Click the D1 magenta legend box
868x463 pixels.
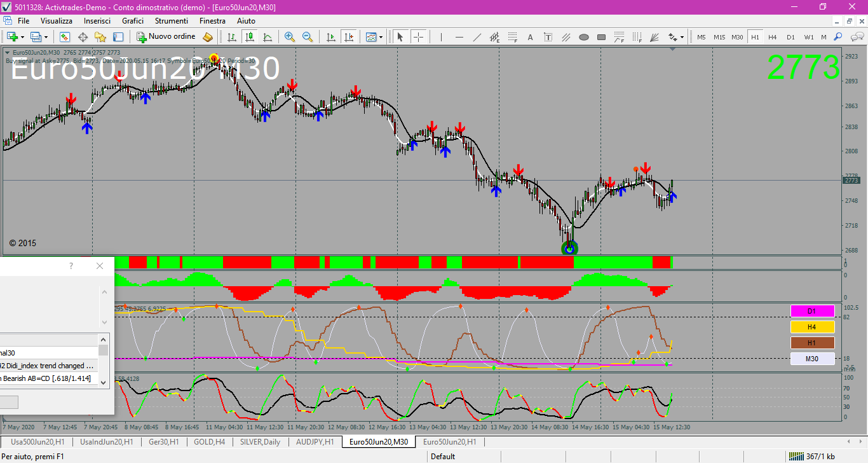pos(811,311)
